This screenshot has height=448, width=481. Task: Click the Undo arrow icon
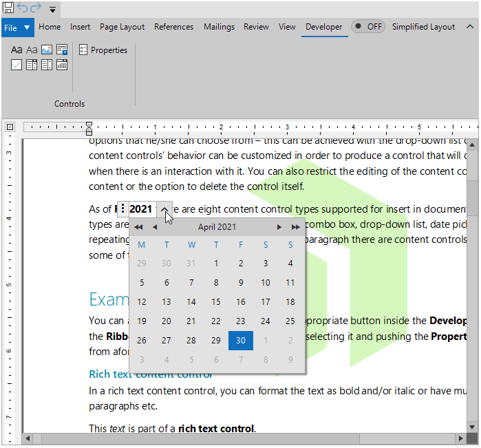(23, 8)
